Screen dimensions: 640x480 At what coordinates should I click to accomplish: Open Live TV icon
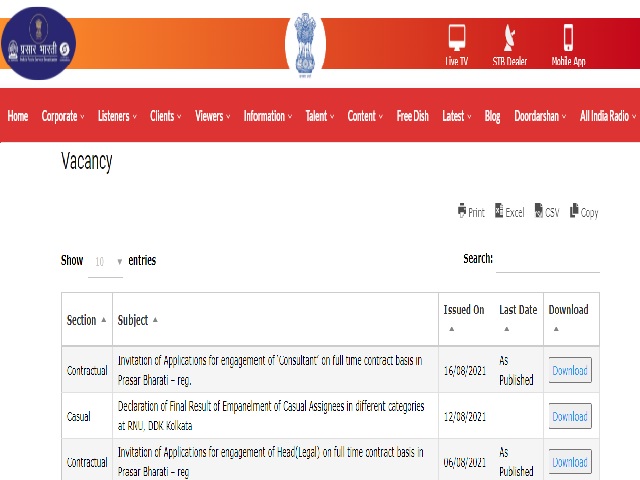click(457, 37)
